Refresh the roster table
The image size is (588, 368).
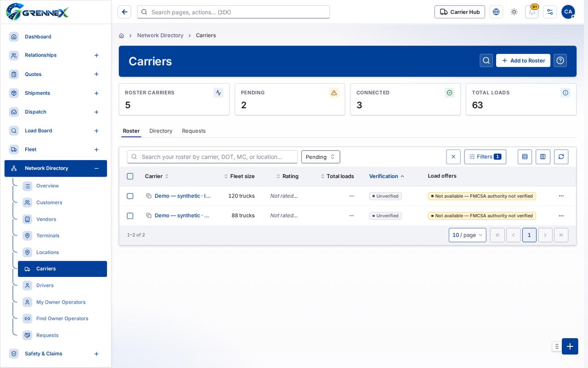[561, 157]
